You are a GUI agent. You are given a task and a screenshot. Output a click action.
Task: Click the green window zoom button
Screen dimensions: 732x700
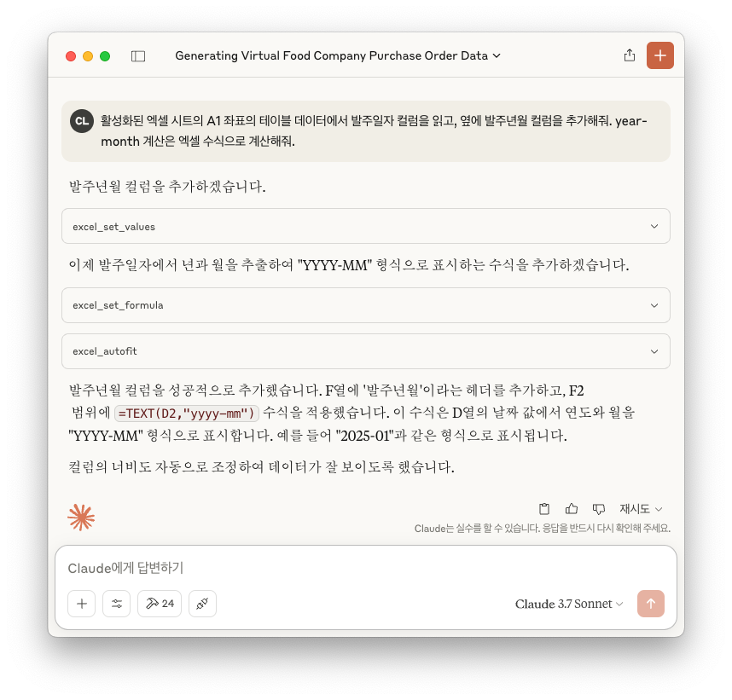[105, 56]
